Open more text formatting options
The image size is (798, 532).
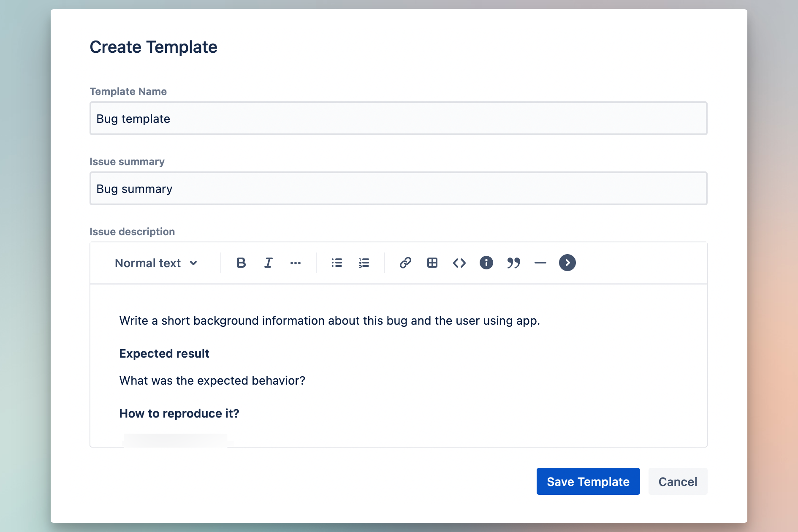pos(296,263)
